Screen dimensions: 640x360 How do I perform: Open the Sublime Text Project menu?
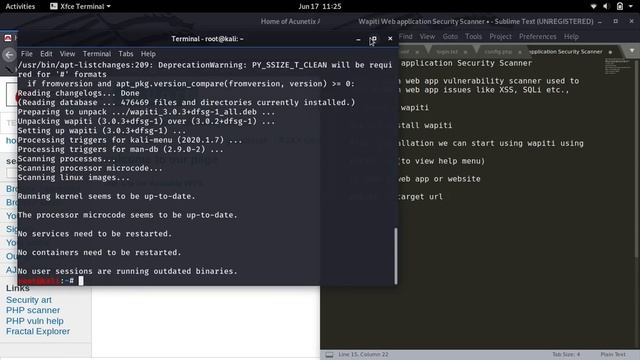[x=500, y=36]
